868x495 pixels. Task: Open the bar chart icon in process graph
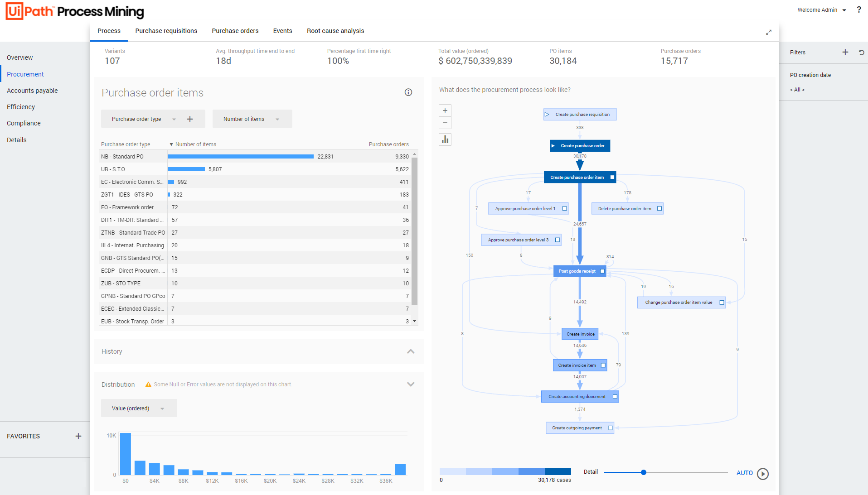point(445,139)
